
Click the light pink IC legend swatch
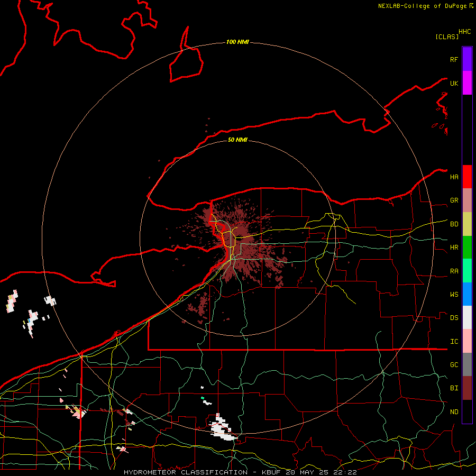coord(467,341)
